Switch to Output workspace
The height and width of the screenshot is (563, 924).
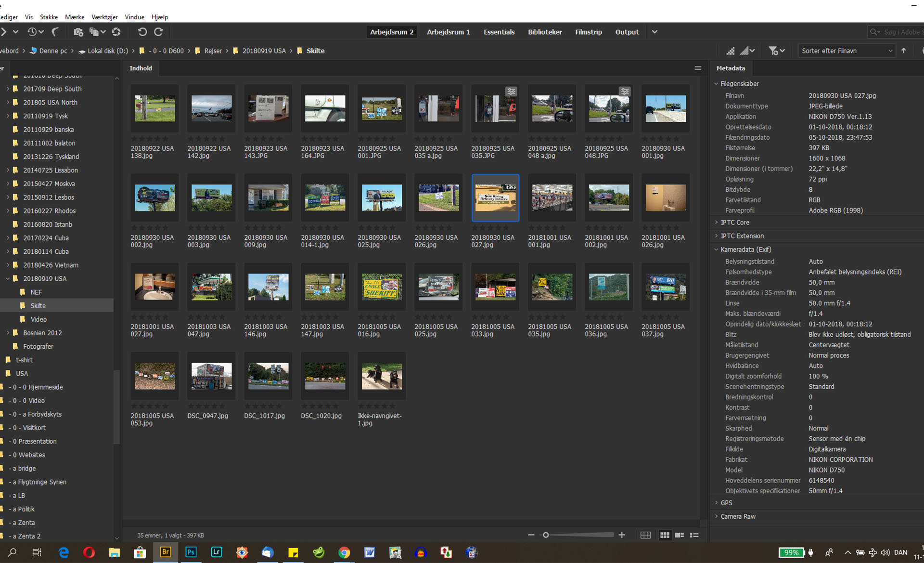(x=627, y=32)
